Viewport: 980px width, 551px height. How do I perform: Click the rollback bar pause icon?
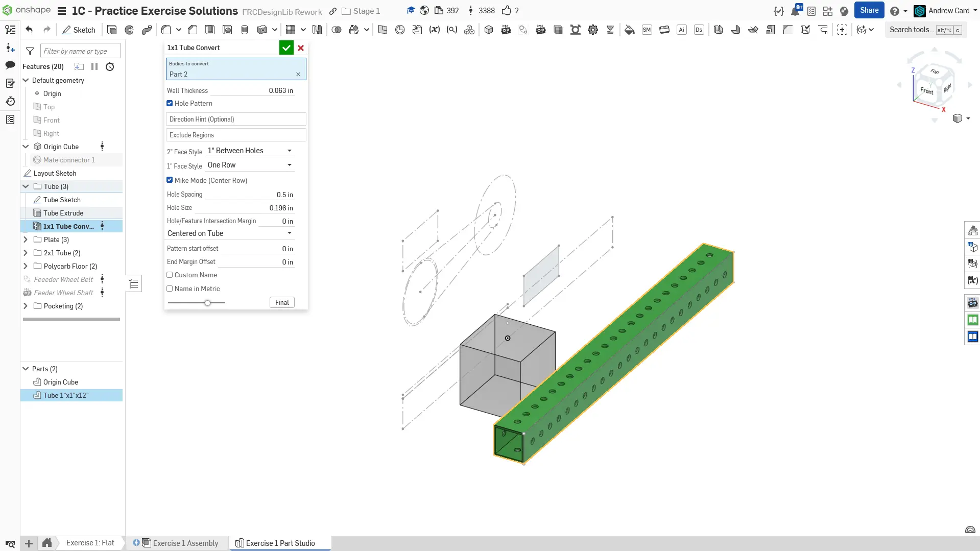tap(94, 66)
